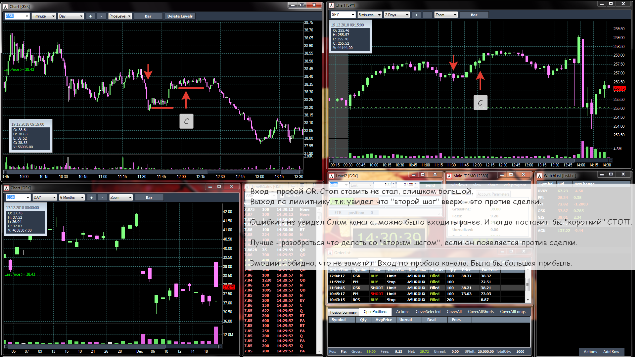Click the app icon in the Level2 [GSK] title bar
The height and width of the screenshot is (357, 644).
pos(332,176)
